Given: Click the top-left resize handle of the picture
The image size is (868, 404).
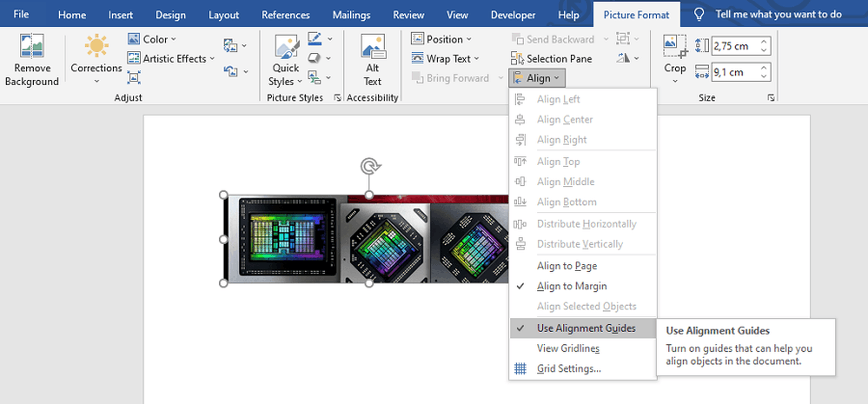Looking at the screenshot, I should click(x=224, y=195).
